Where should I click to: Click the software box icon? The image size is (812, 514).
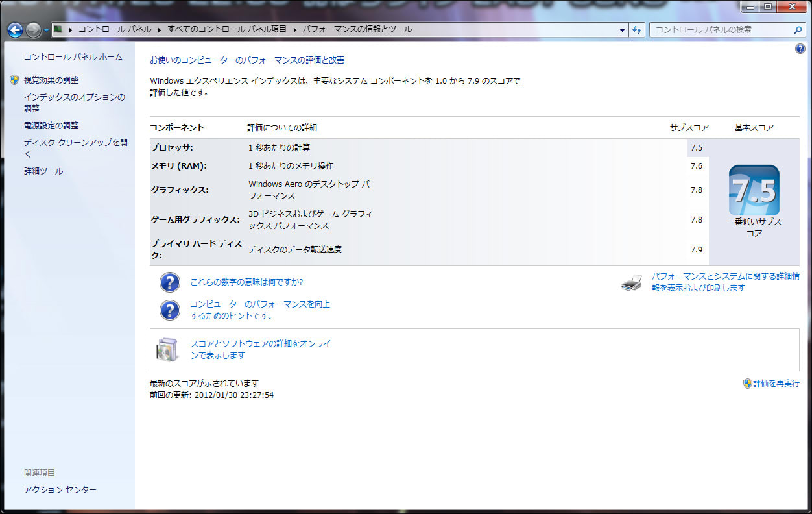166,350
